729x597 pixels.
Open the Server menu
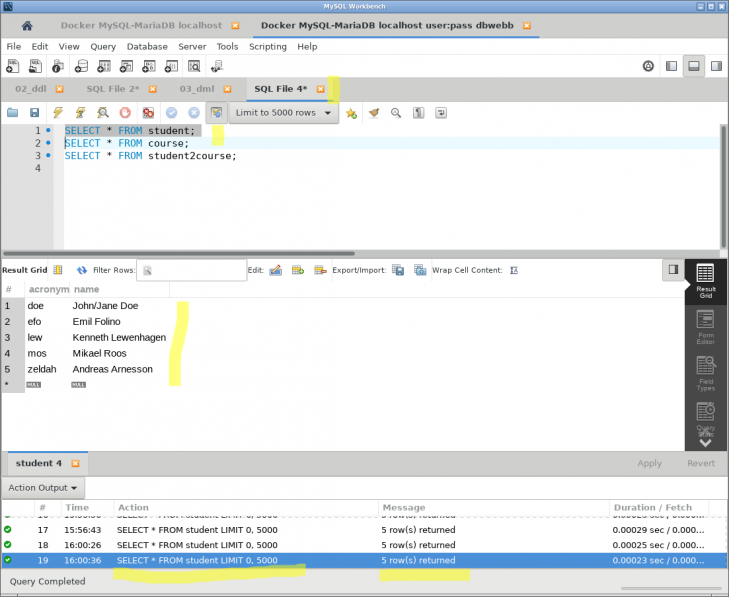(192, 46)
